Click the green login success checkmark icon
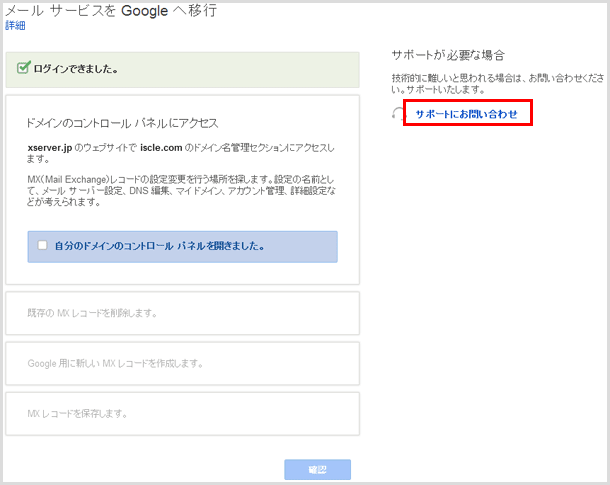This screenshot has height=485, width=610. point(23,68)
